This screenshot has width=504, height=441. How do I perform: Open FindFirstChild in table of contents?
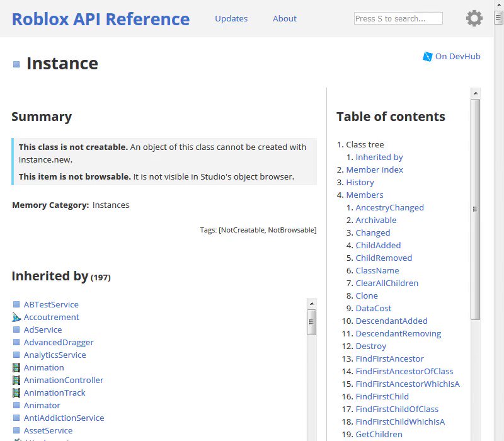tap(382, 396)
